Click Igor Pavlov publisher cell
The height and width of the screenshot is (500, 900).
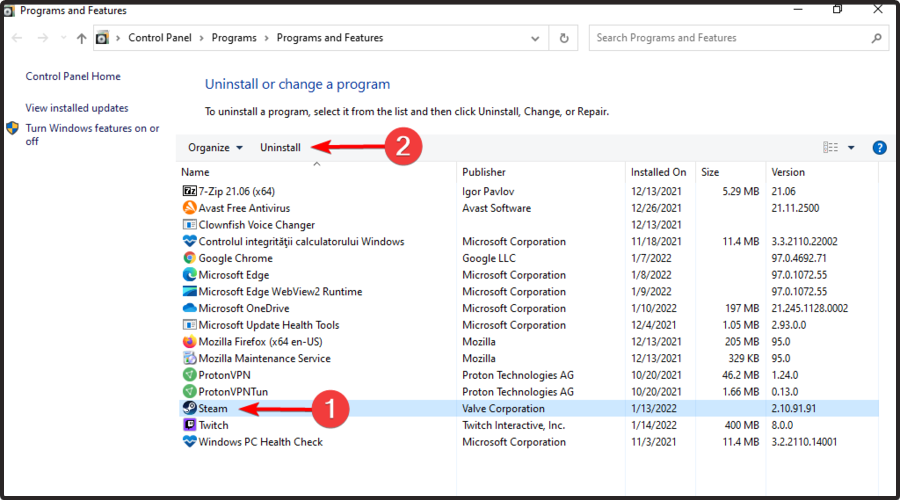click(488, 191)
